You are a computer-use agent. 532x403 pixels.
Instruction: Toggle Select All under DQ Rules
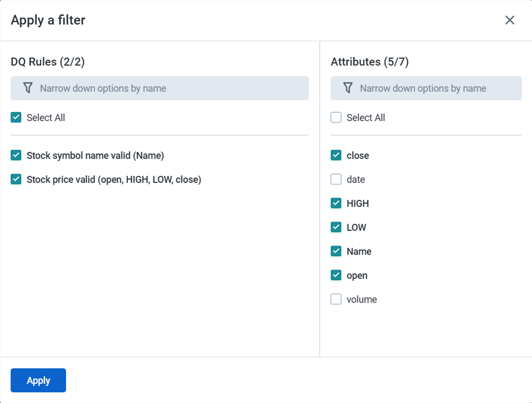click(x=16, y=117)
